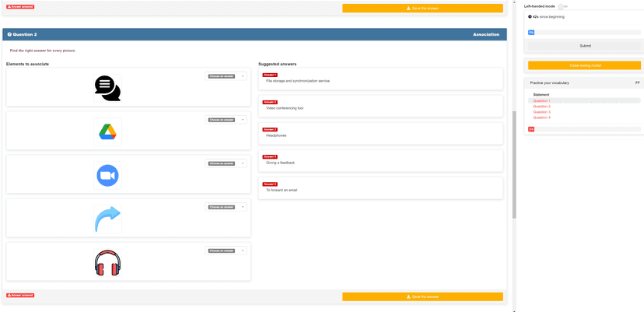This screenshot has height=312, width=644.
Task: Toggle Left-handed mode switch
Action: 562,6
